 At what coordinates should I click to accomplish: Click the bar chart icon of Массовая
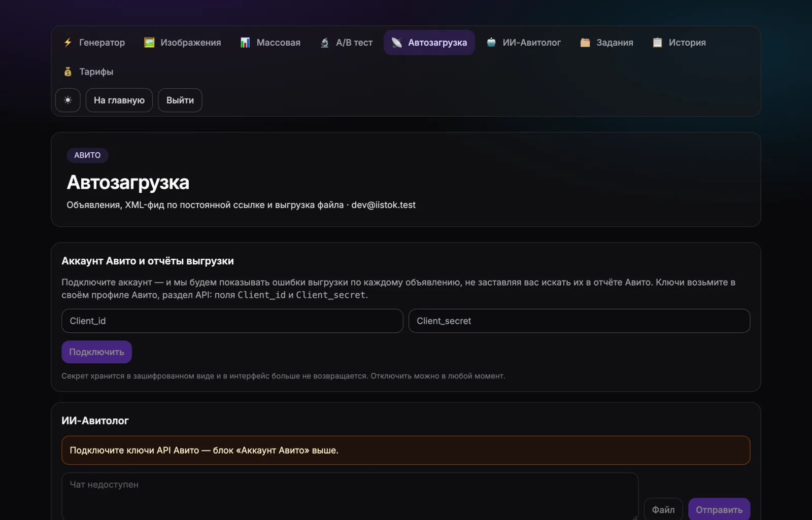tap(245, 43)
